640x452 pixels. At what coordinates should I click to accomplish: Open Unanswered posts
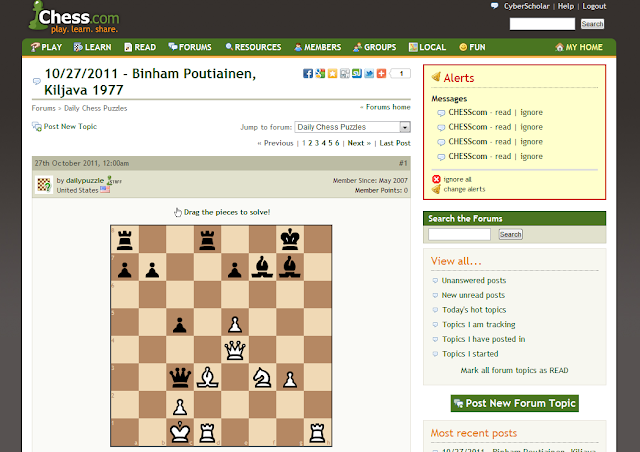(474, 281)
